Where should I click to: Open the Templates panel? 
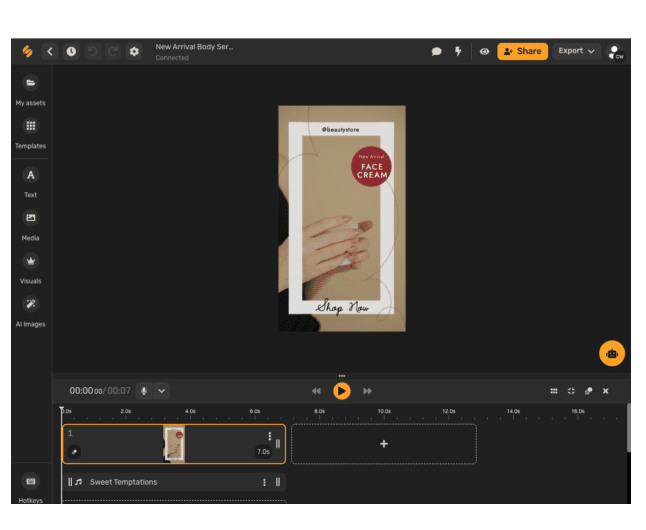pos(30,134)
